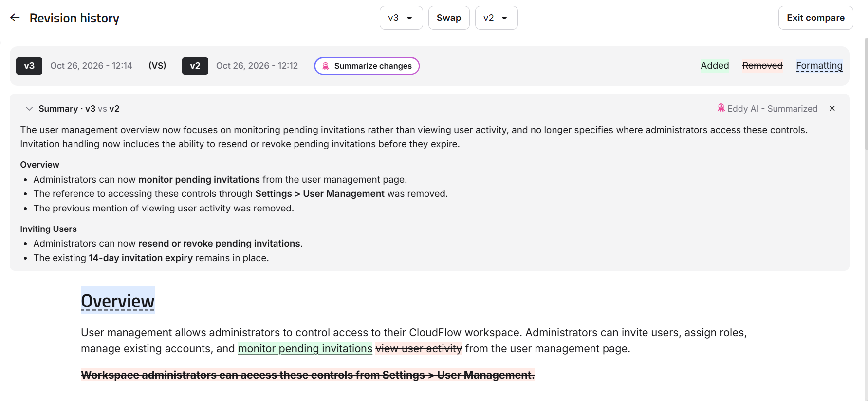Click 'resend or revoke pending invitations' bullet

pos(168,244)
